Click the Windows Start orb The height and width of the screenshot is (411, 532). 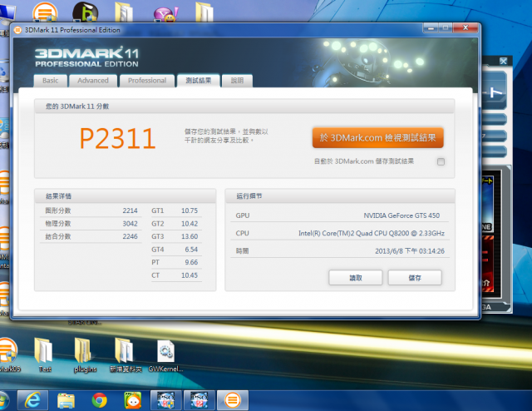(x=4, y=401)
